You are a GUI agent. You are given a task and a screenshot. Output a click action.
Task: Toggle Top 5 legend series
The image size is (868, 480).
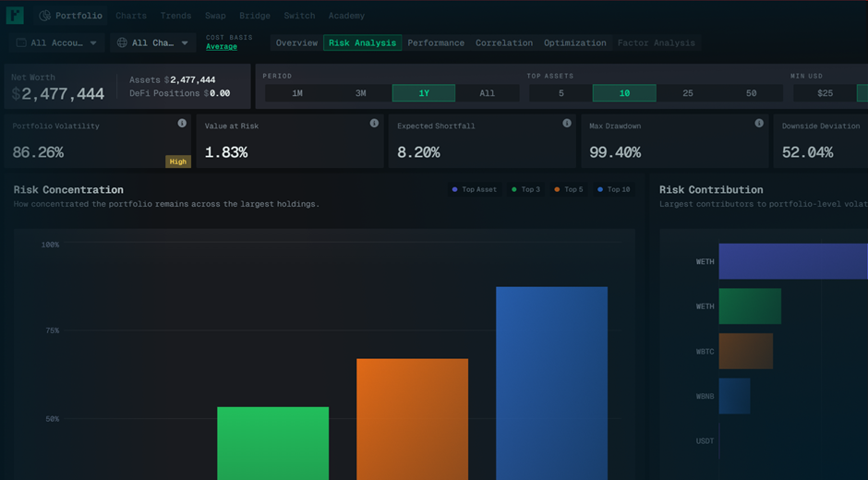click(x=569, y=189)
